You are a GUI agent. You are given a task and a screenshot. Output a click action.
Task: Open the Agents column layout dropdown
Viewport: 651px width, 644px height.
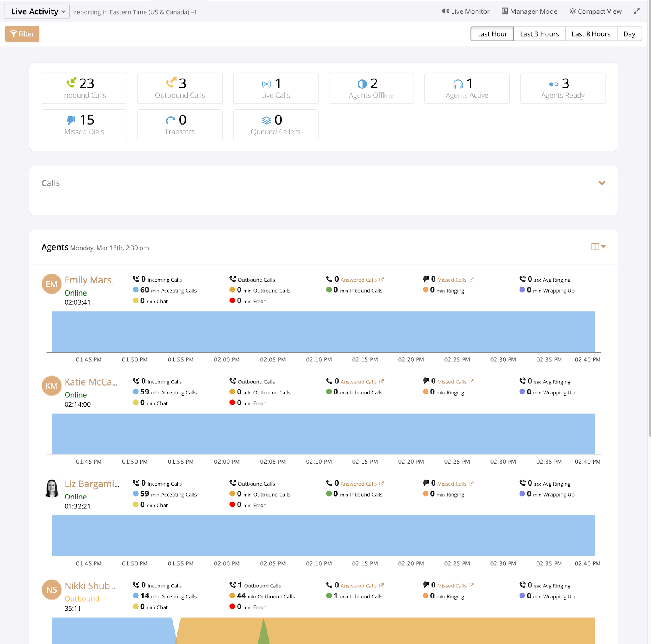coord(599,246)
